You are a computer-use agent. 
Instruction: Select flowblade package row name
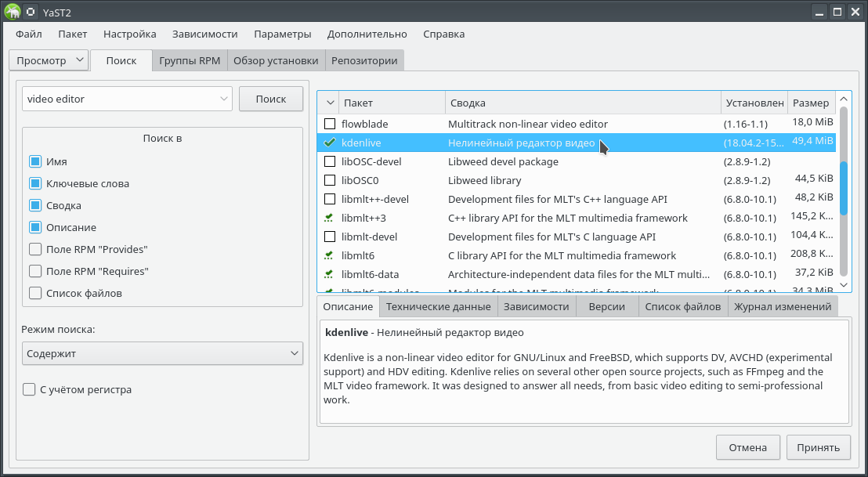365,124
